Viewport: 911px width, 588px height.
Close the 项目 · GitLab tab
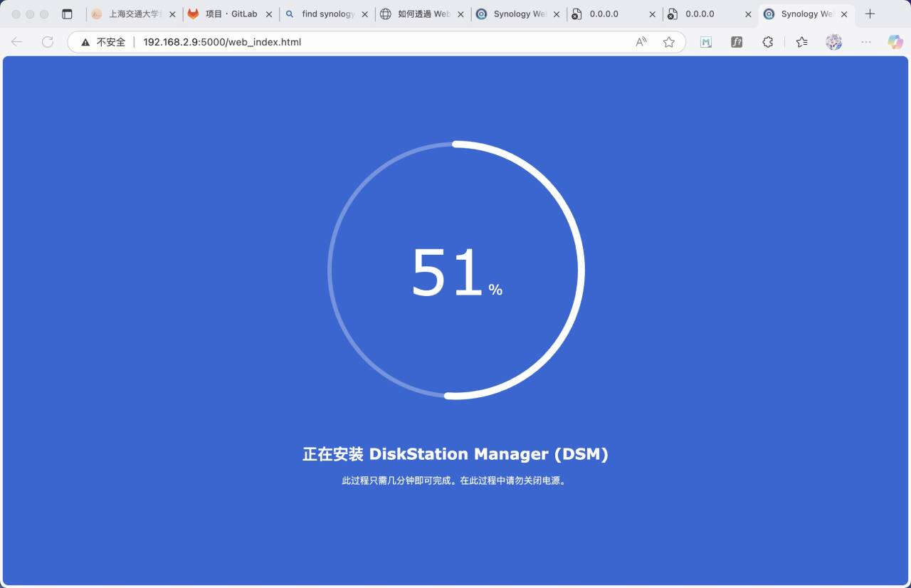point(269,14)
